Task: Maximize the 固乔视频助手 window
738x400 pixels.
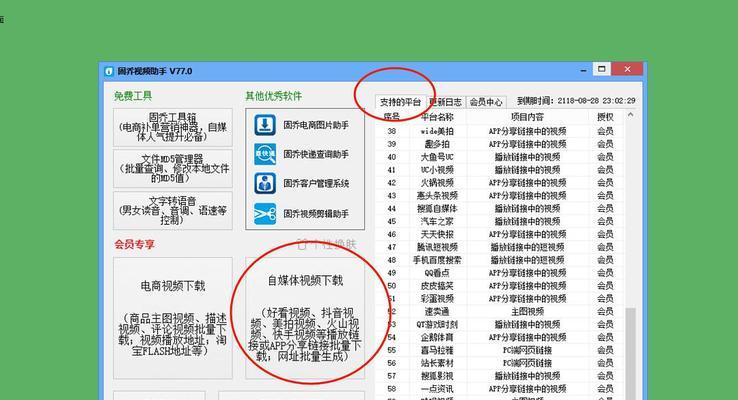Action: pos(602,69)
